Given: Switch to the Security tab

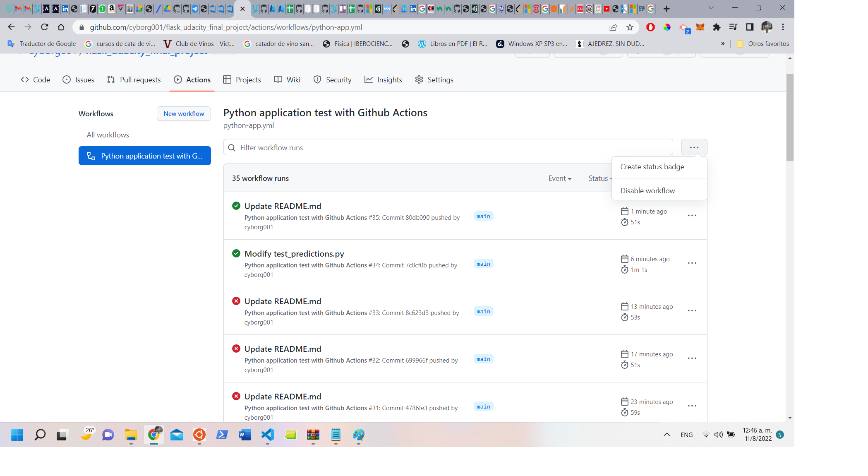Looking at the screenshot, I should pyautogui.click(x=338, y=79).
